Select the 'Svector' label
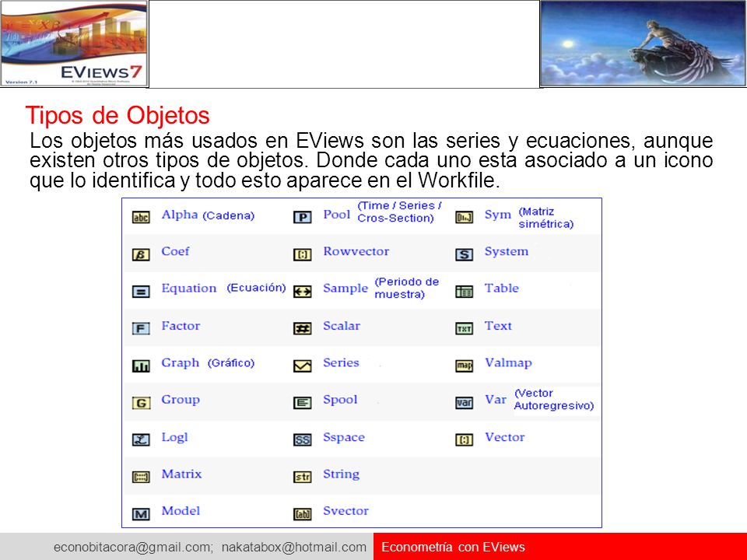 [x=345, y=510]
